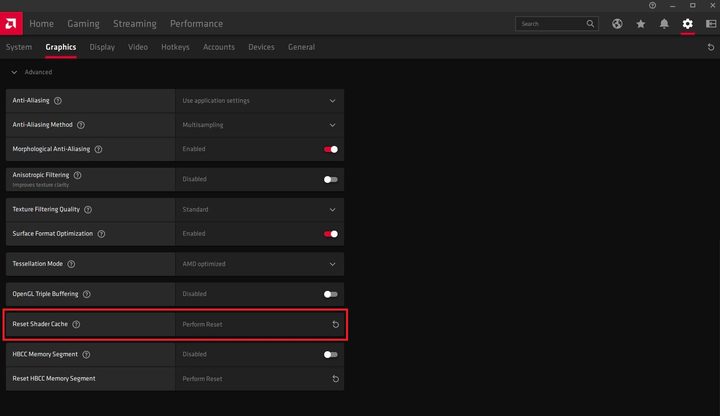Image resolution: width=720 pixels, height=416 pixels.
Task: Show help for HBCC Memory Segment
Action: pyautogui.click(x=86, y=354)
